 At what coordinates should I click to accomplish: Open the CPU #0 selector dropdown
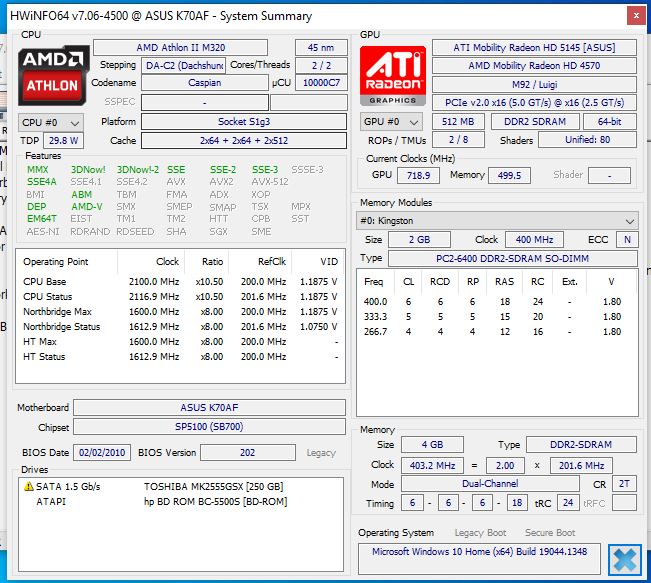click(51, 123)
